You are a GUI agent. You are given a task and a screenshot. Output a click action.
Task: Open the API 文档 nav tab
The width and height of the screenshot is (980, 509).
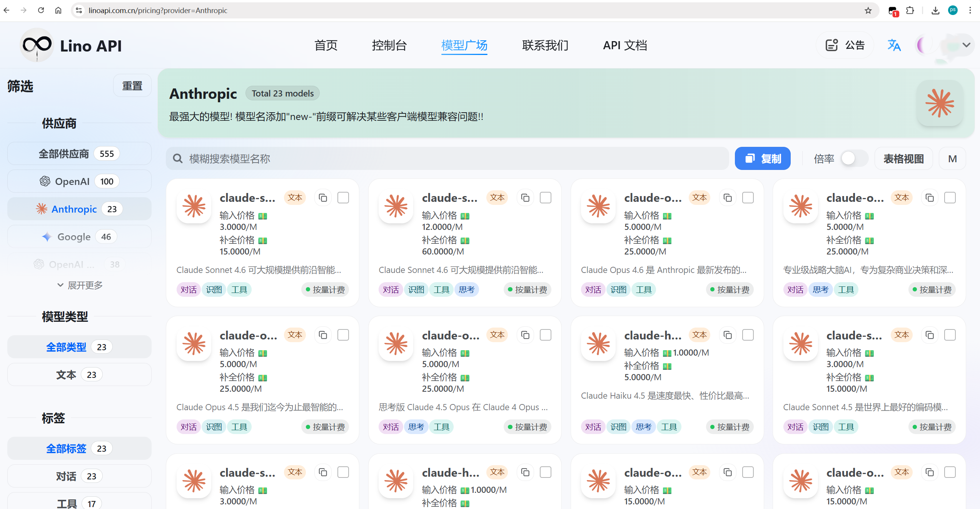[625, 45]
